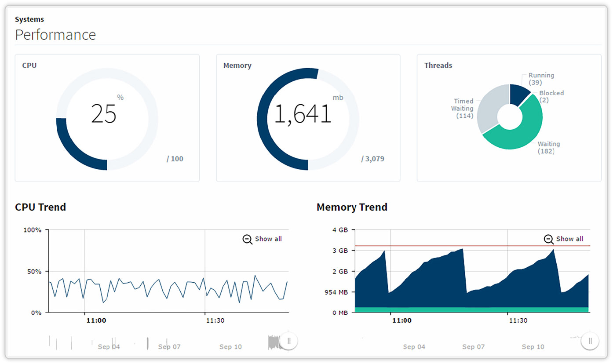This screenshot has width=613, height=364.
Task: Pause CPU Trend streaming via the pause icon
Action: tap(289, 341)
